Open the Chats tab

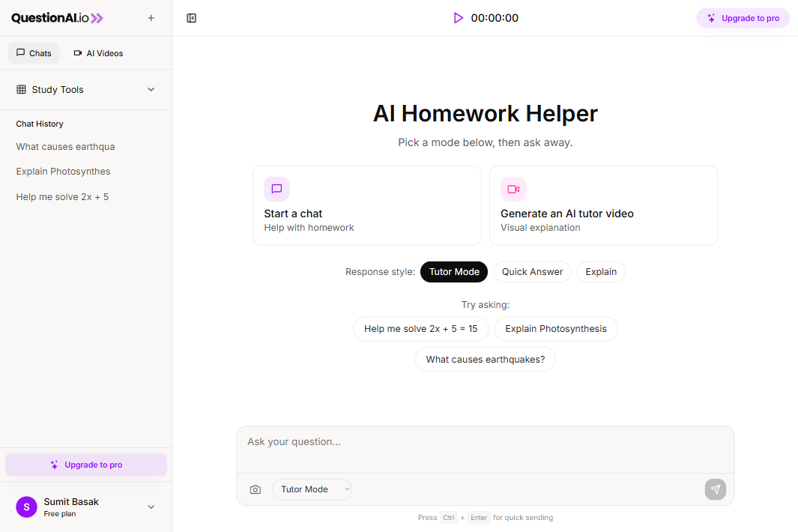34,53
